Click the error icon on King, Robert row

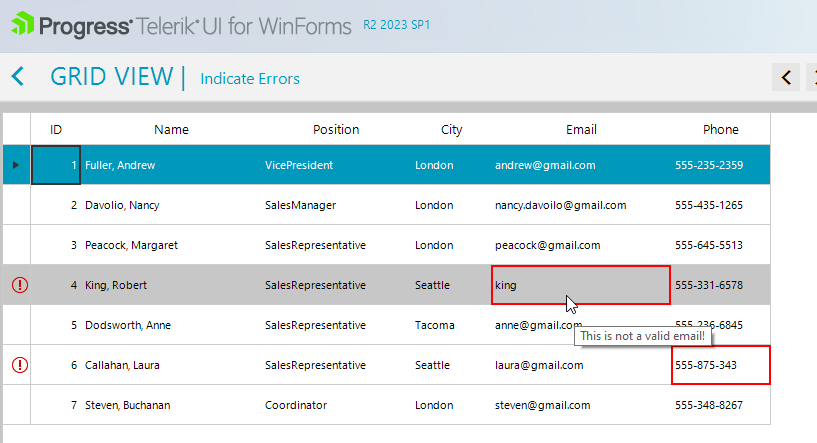point(19,285)
